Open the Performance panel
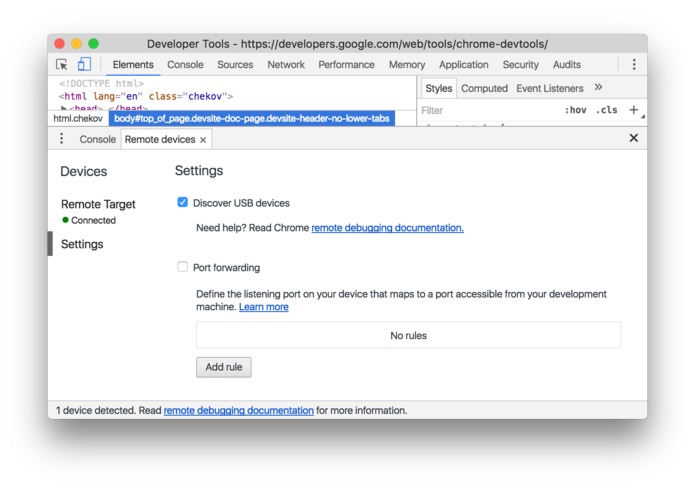 pyautogui.click(x=346, y=65)
